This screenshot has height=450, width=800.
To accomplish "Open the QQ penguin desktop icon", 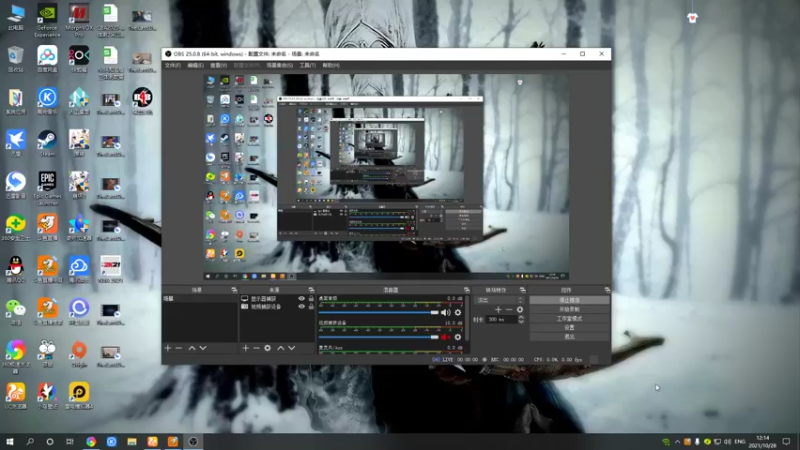I will (15, 269).
